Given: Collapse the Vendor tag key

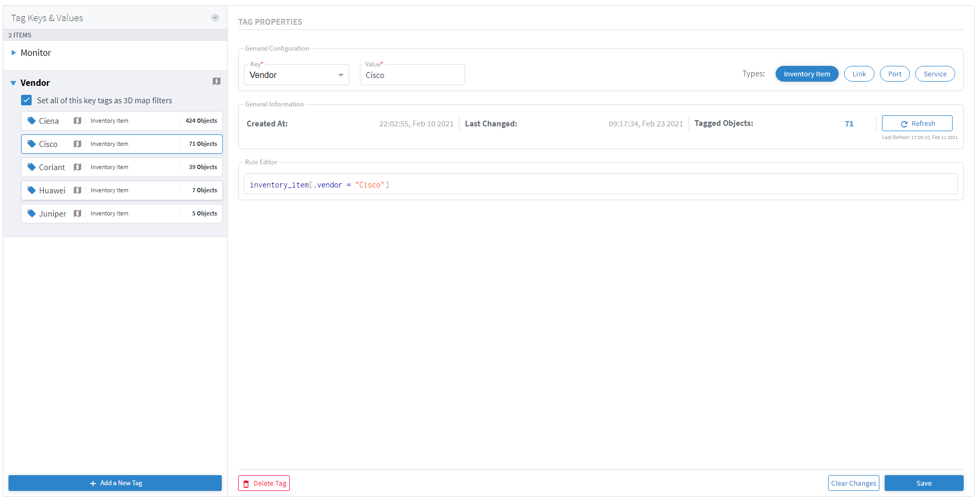Looking at the screenshot, I should point(13,83).
